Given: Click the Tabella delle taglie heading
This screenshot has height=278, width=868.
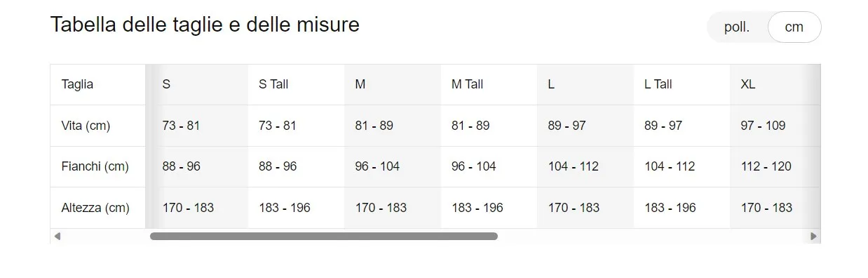Looking at the screenshot, I should click(205, 25).
